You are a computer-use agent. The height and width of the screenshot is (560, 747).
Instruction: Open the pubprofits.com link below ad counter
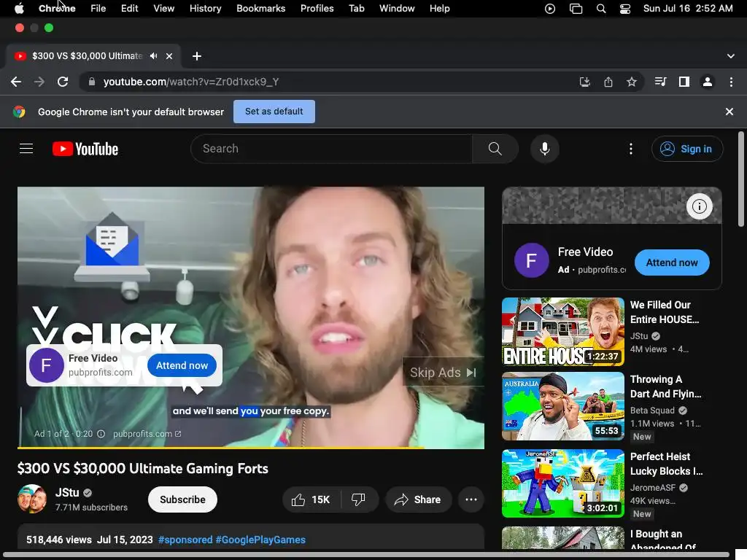(x=147, y=434)
